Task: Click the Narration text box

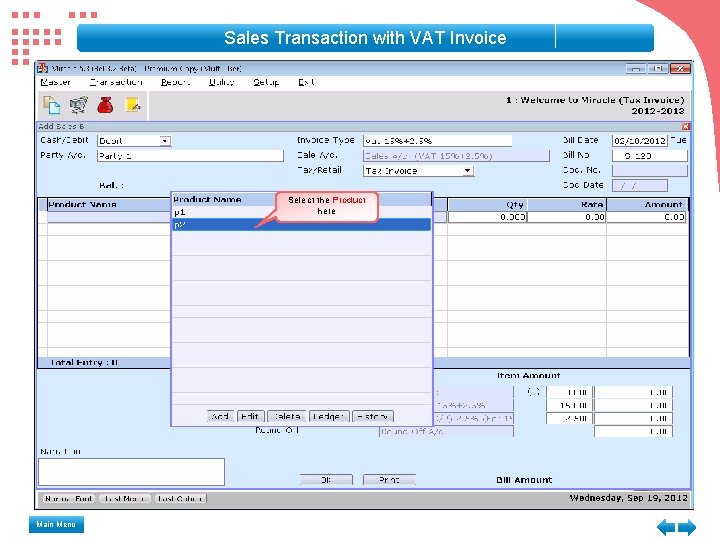Action: point(131,472)
